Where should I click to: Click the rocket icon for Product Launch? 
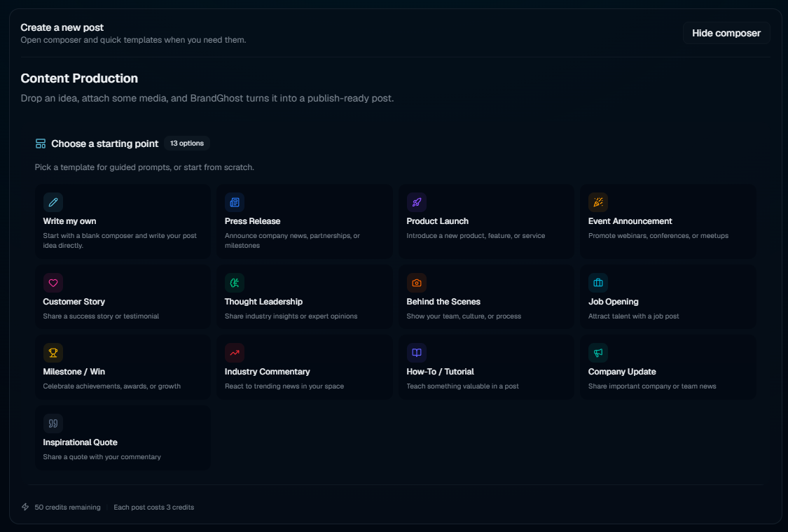tap(417, 202)
